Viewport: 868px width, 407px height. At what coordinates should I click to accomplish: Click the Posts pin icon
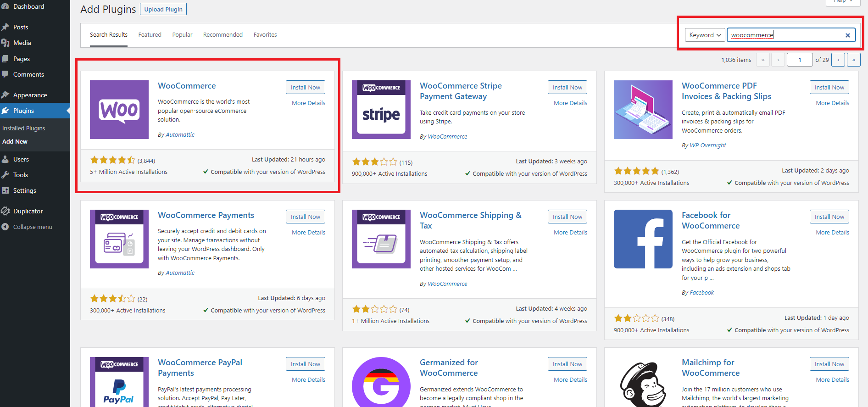click(5, 27)
